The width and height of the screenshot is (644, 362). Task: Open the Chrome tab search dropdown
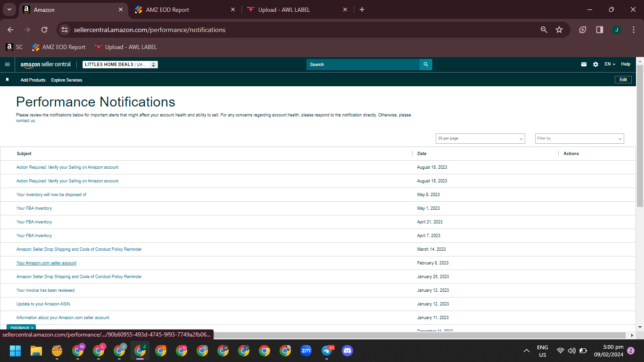pyautogui.click(x=9, y=9)
